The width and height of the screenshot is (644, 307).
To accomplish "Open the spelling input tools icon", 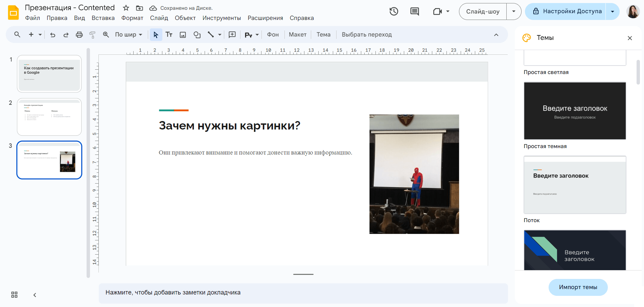I will coord(249,34).
